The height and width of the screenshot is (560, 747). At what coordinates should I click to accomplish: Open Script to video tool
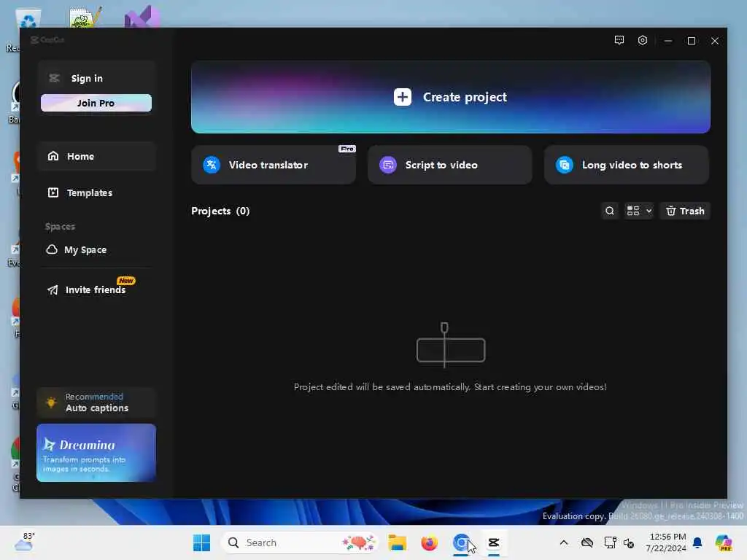pyautogui.click(x=449, y=165)
